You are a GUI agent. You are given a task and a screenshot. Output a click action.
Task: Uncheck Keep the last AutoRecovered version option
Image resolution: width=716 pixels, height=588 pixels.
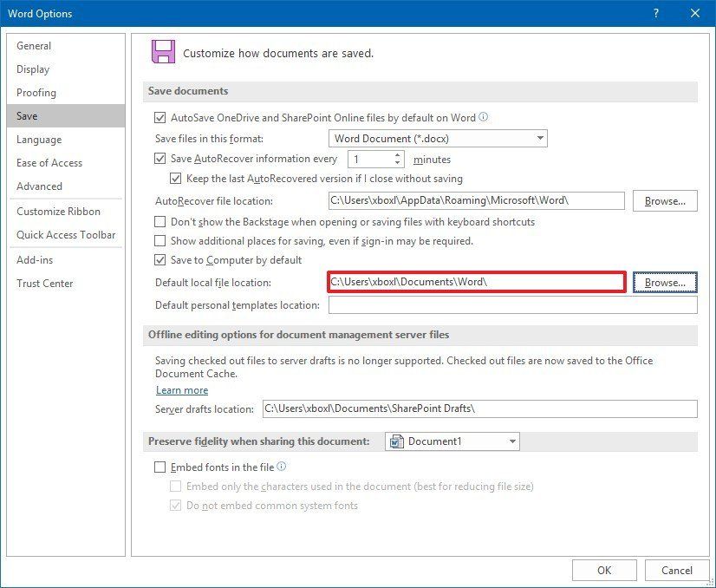176,179
